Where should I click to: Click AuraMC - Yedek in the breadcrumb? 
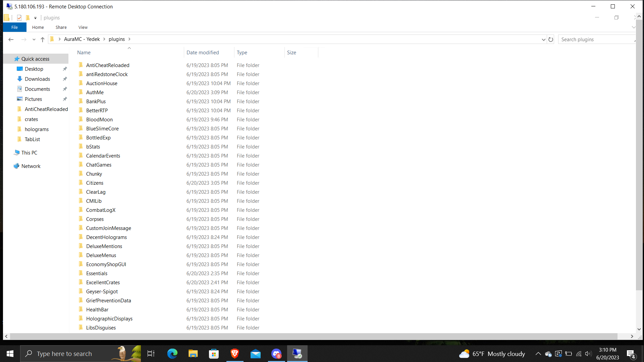(82, 39)
